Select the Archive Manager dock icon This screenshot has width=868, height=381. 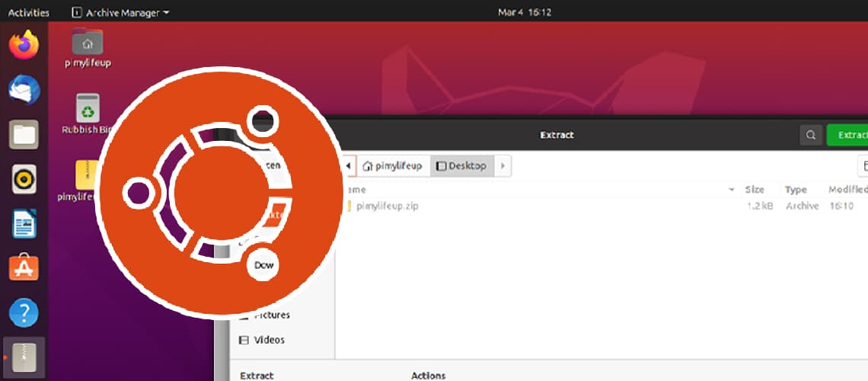tap(24, 357)
